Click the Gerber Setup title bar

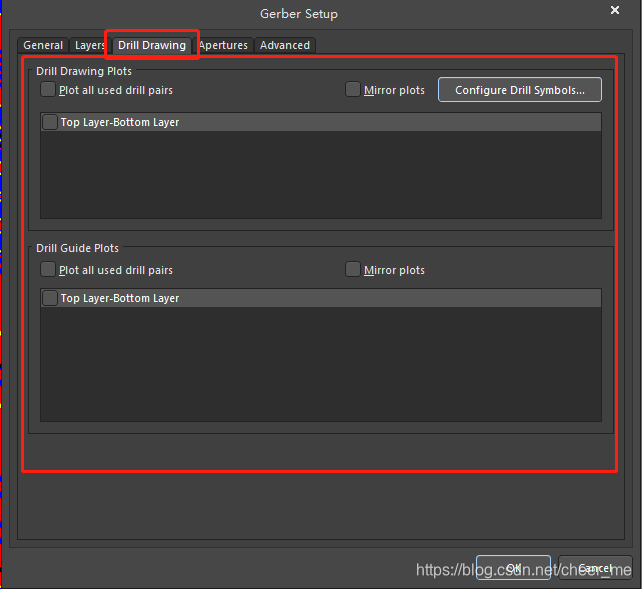[299, 14]
